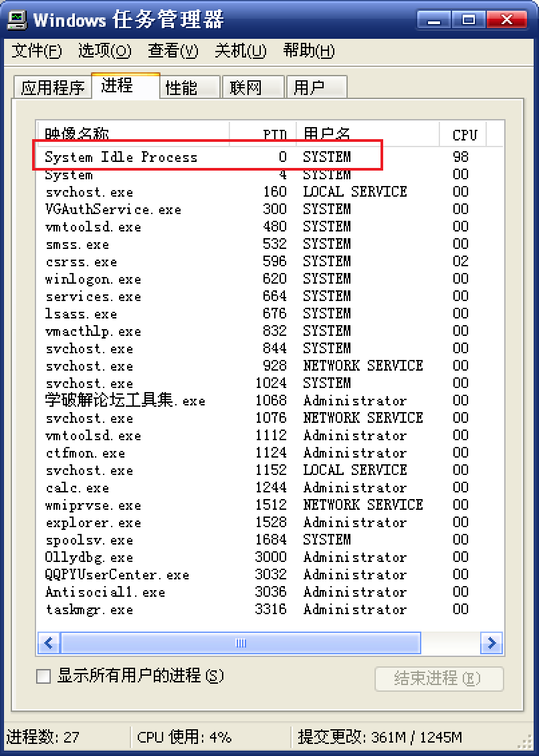Maximize the Task Manager window
The height and width of the screenshot is (756, 539).
469,19
